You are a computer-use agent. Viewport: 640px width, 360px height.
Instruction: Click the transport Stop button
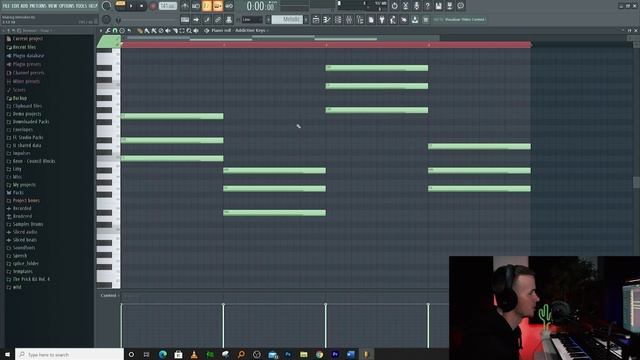[142, 6]
